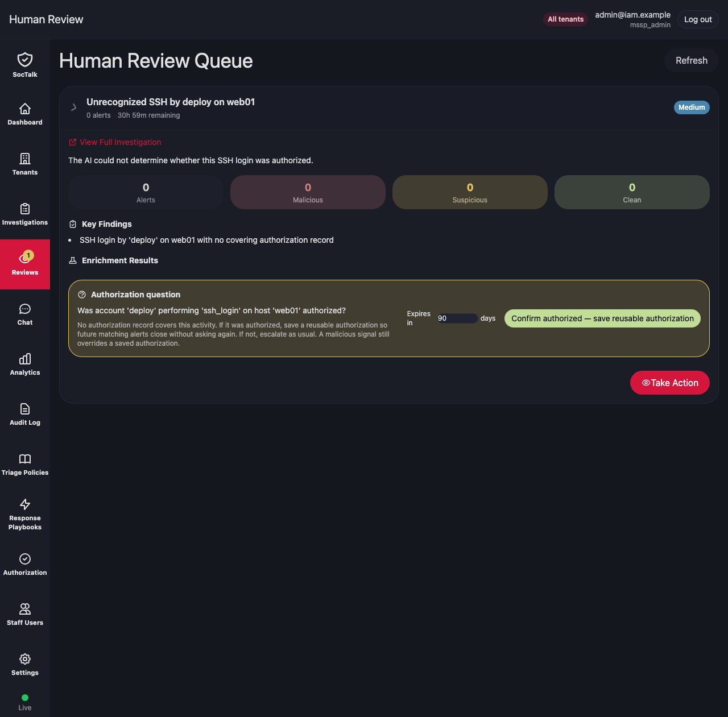This screenshot has height=717, width=728.
Task: Select the Malicious count card
Action: pyautogui.click(x=308, y=192)
